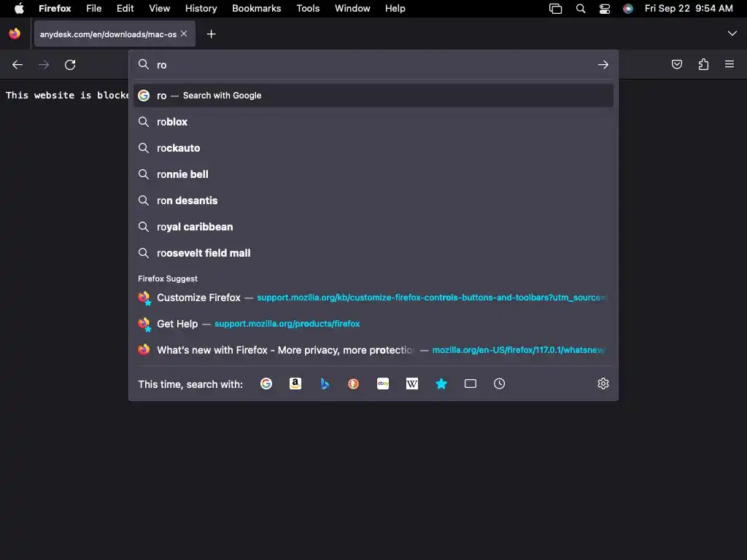Open the Help menu
The width and height of the screenshot is (747, 560).
(395, 9)
